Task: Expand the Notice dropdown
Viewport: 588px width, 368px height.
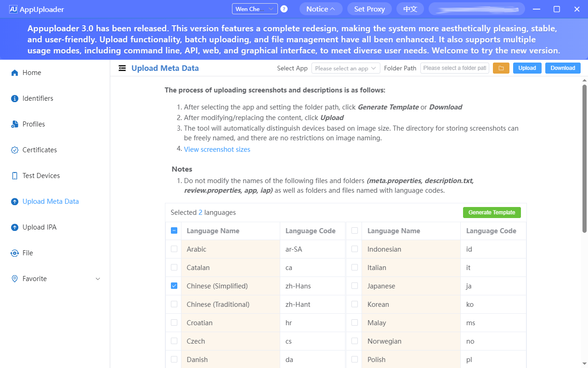Action: (321, 9)
